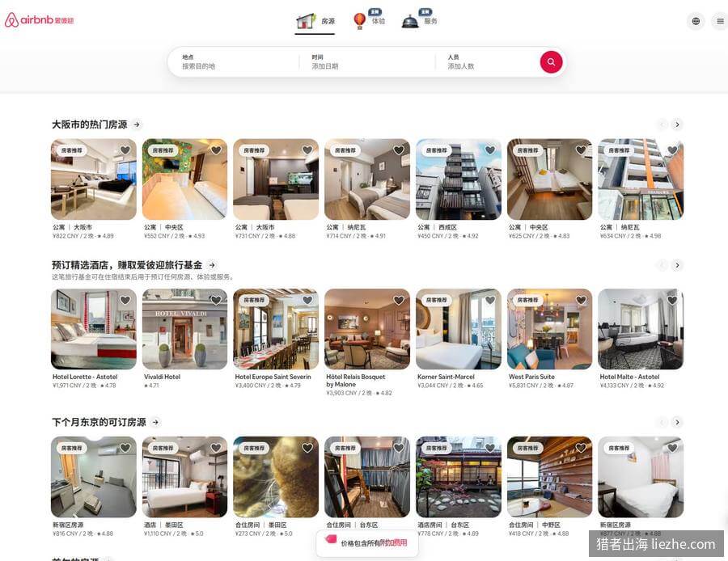Screen dimensions: 728x561
Task: Switch to the 体验 tab
Action: pos(369,21)
